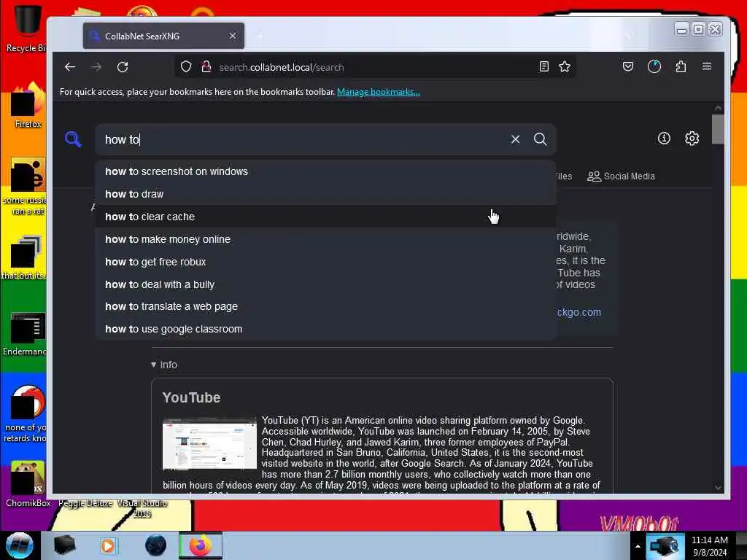Screen dimensions: 747x560
Task: Choose suggestion 'how to draw'
Action: (325, 194)
